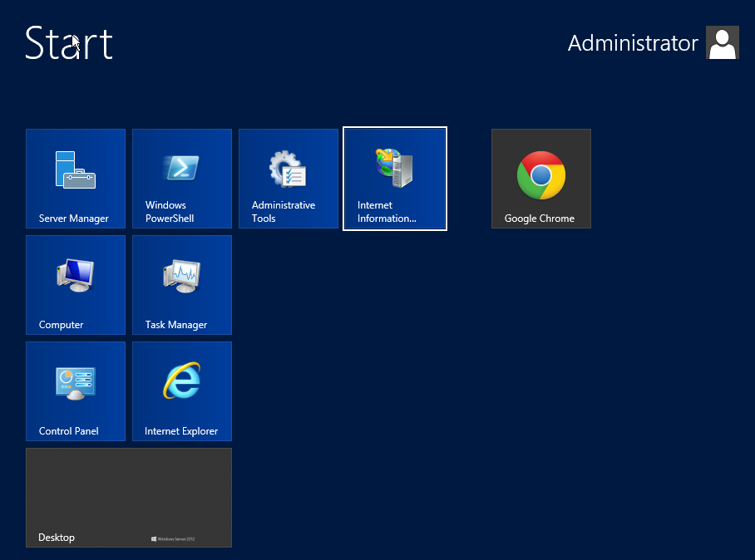Viewport: 755px width, 560px height.
Task: Click the Start heading text
Action: [x=69, y=43]
